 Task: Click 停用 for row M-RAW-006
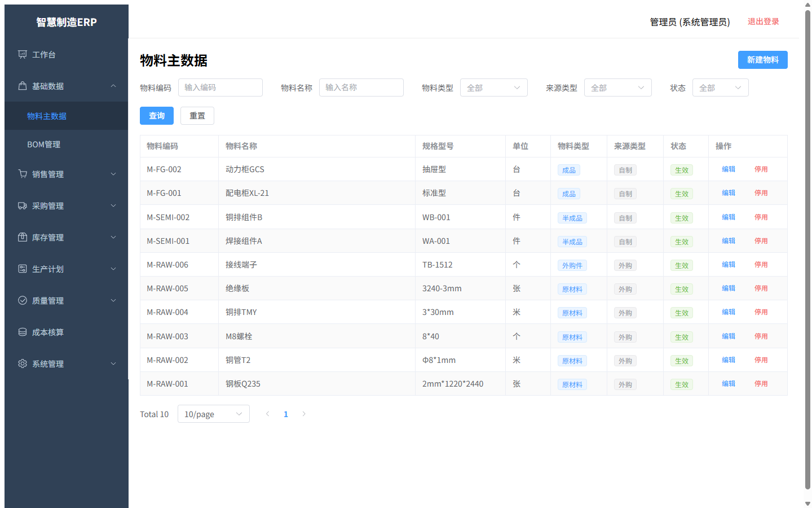pos(761,265)
